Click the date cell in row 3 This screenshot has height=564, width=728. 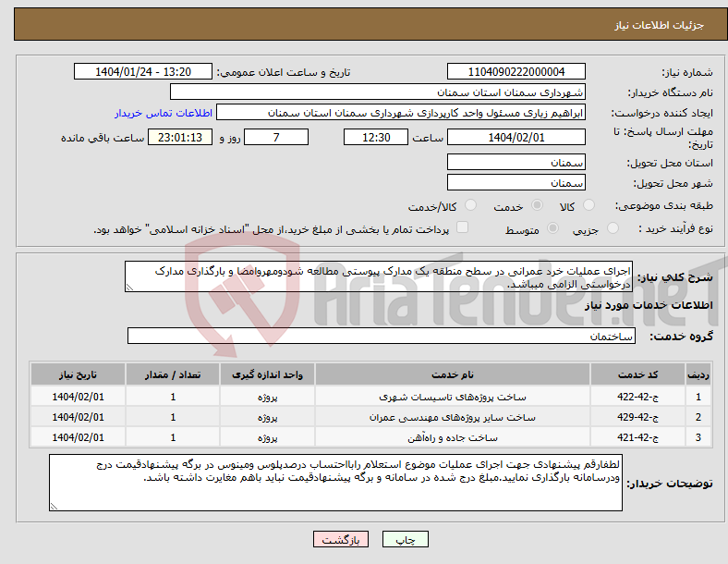coord(78,437)
